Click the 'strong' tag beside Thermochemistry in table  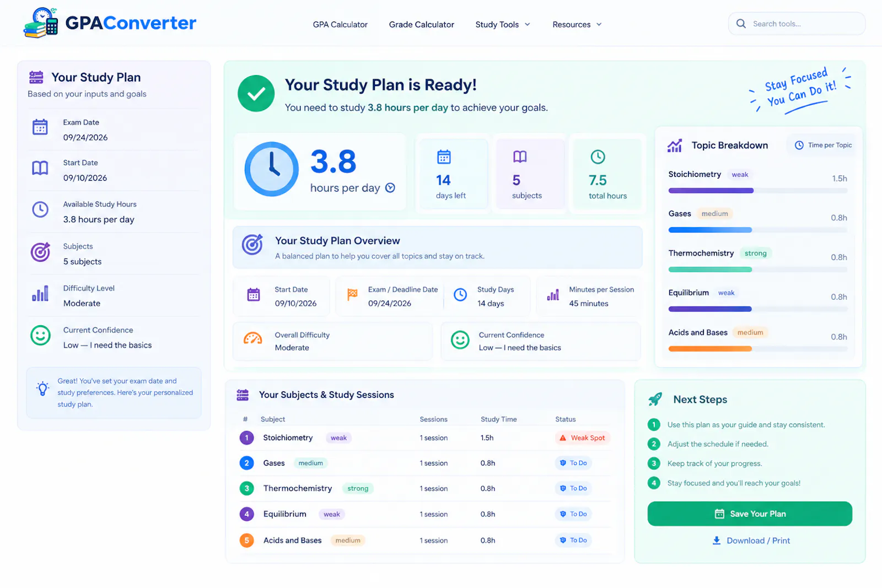click(x=358, y=488)
